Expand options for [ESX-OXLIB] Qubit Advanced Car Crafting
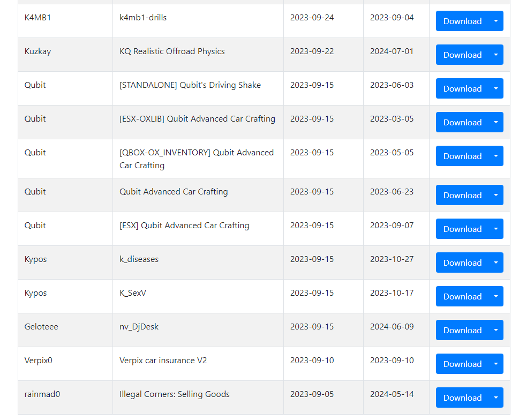Image resolution: width=519 pixels, height=420 pixels. [x=496, y=123]
